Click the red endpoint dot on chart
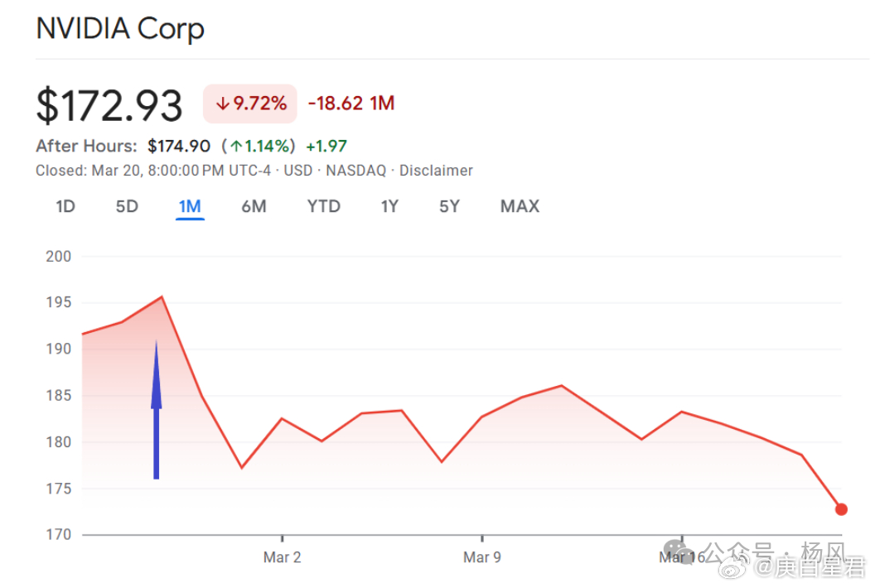The image size is (875, 588). click(841, 509)
